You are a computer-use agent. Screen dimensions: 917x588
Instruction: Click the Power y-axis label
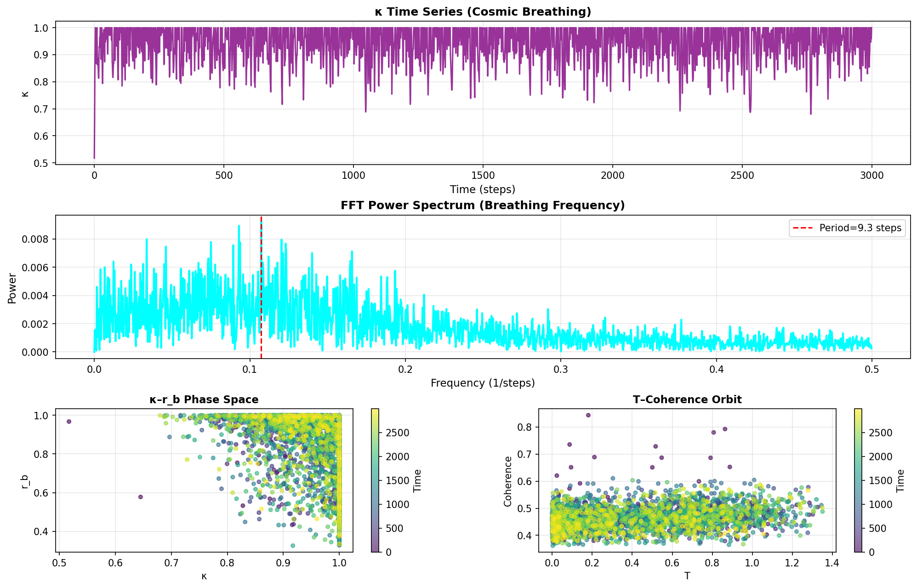tap(12, 288)
